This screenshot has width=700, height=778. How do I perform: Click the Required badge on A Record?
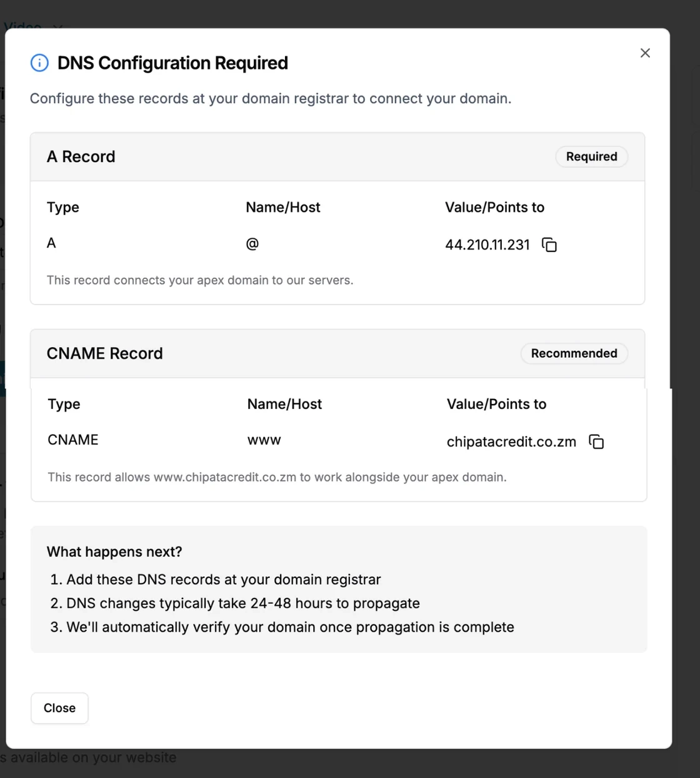pos(591,156)
